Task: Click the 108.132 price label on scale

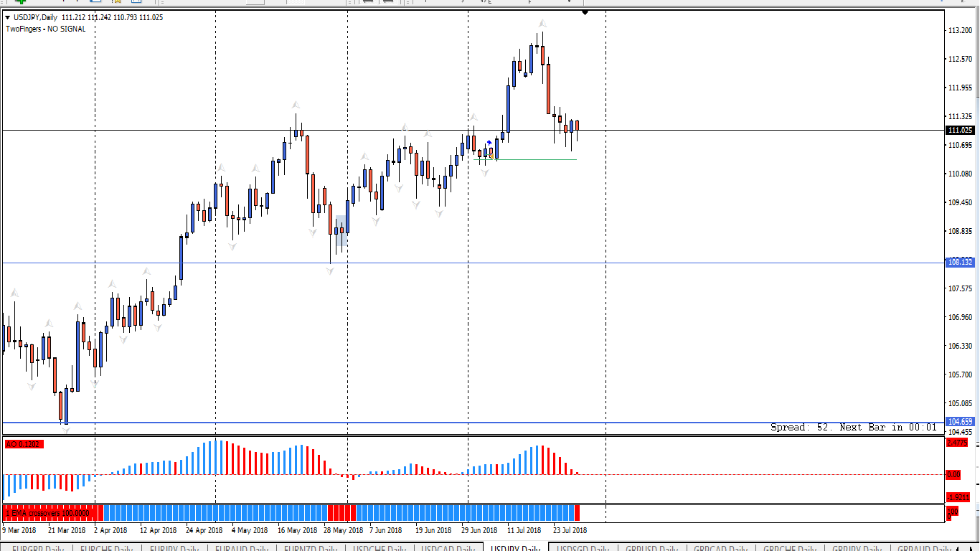Action: [x=961, y=263]
